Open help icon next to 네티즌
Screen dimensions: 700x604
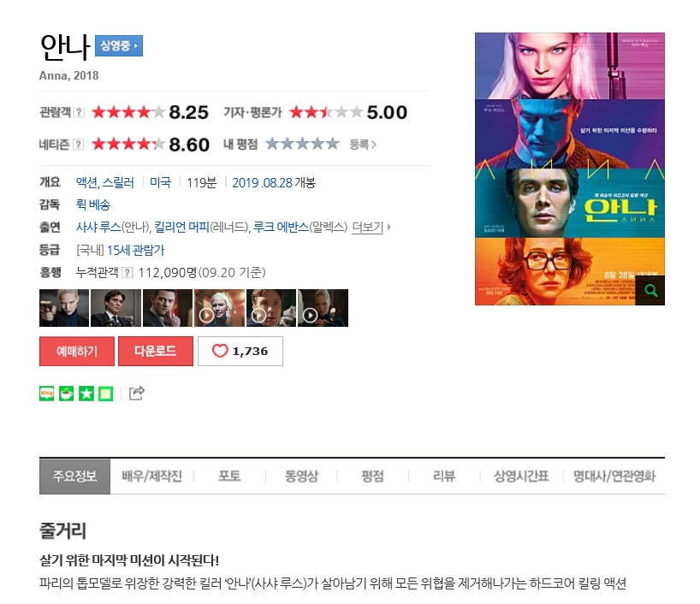pyautogui.click(x=78, y=145)
